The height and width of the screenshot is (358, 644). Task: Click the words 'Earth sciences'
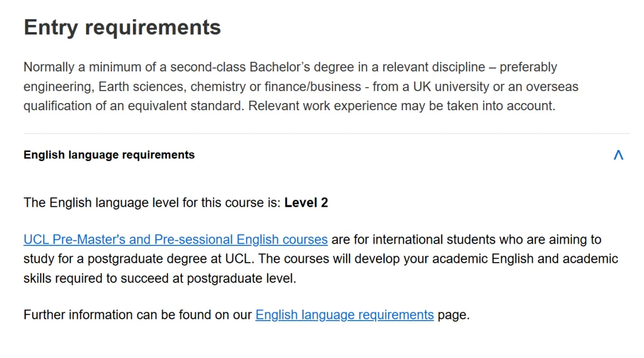point(141,86)
